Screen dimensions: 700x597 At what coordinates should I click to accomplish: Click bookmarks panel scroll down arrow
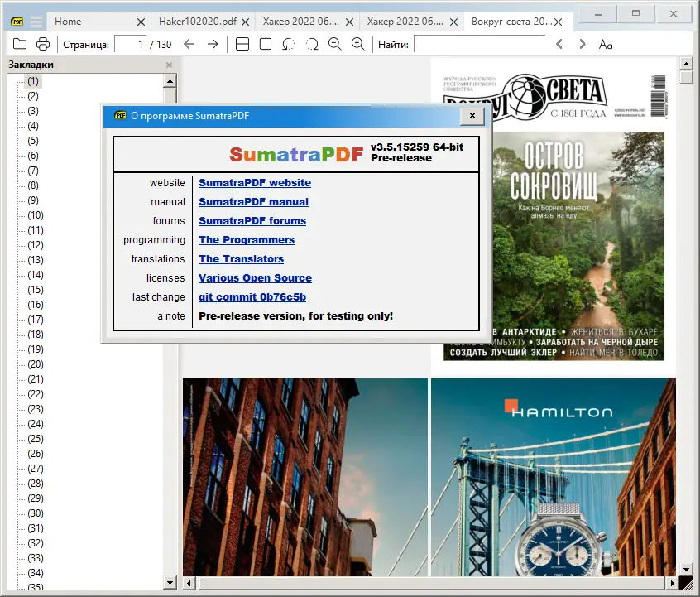[x=170, y=582]
